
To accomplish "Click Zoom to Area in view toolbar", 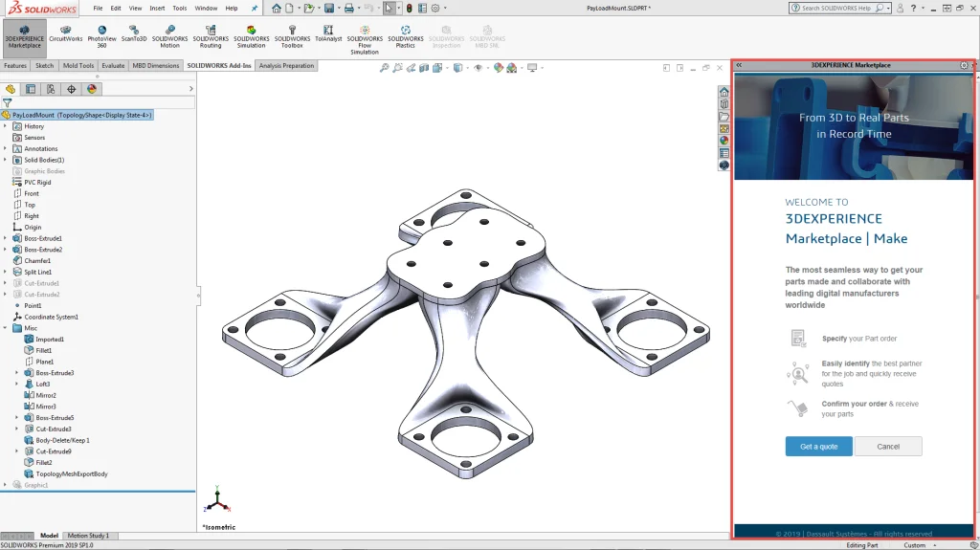I will click(x=397, y=68).
